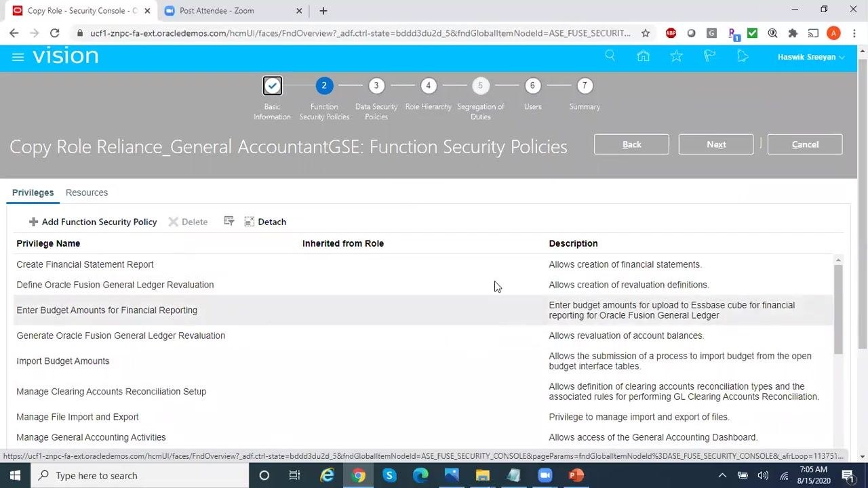The height and width of the screenshot is (488, 868).
Task: Select the Import Budget Amounts privilege row
Action: (x=424, y=361)
